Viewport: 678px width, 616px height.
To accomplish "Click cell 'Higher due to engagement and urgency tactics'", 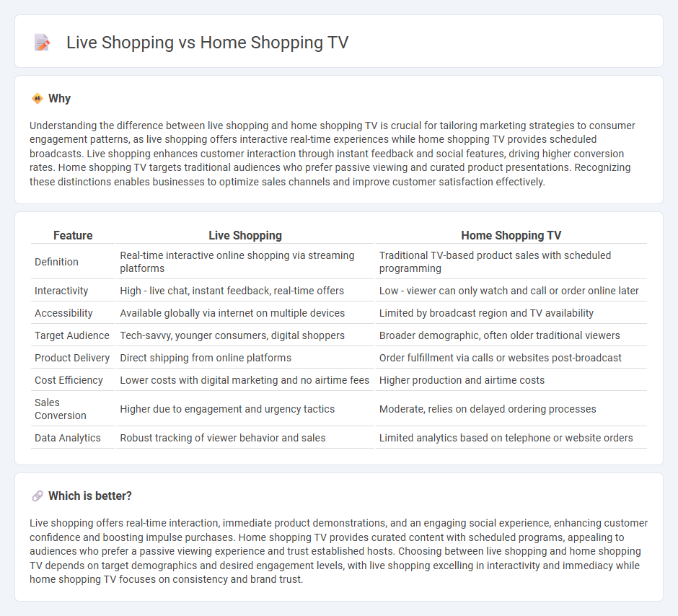I will (x=245, y=409).
